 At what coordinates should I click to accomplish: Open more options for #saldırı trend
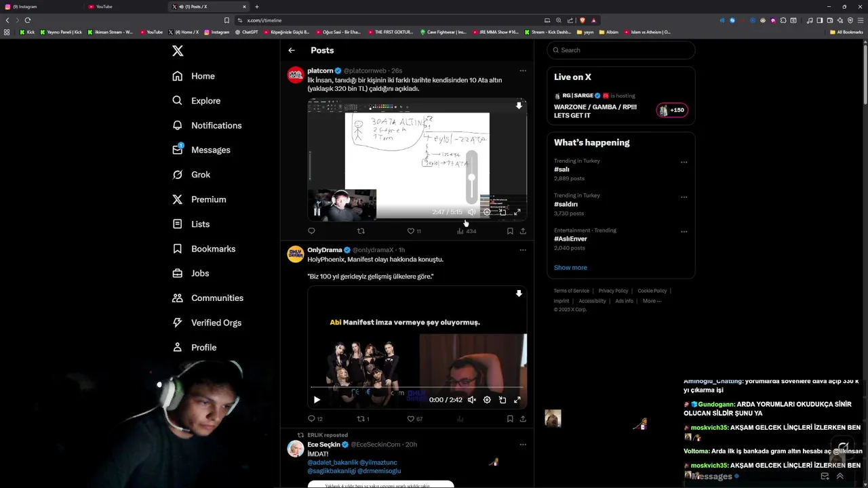[684, 197]
